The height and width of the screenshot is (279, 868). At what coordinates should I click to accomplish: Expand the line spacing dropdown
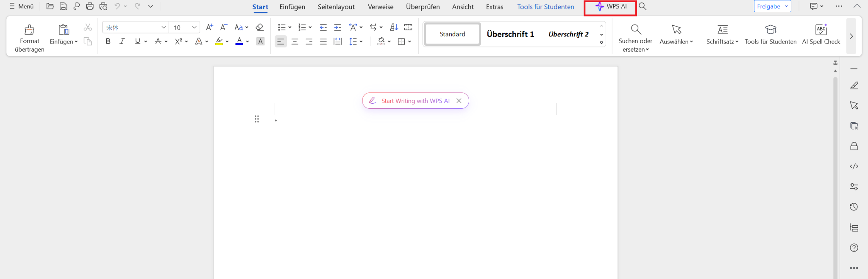tap(361, 41)
